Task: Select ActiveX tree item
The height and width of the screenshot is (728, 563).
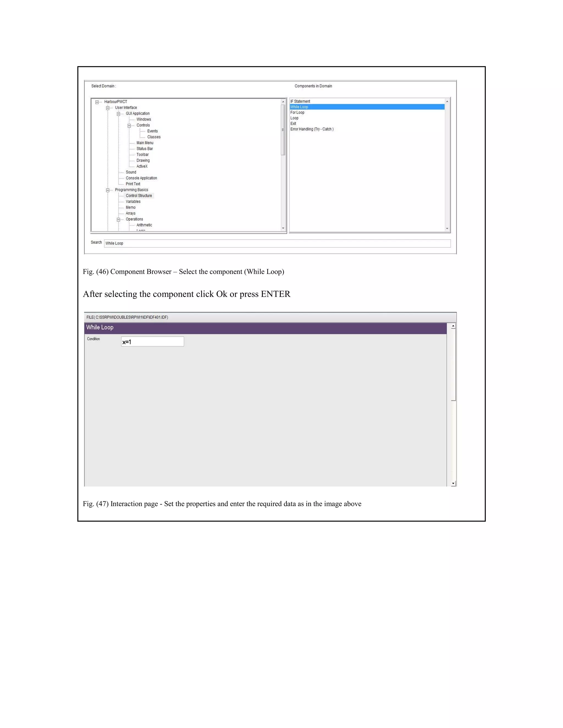Action: [x=142, y=166]
